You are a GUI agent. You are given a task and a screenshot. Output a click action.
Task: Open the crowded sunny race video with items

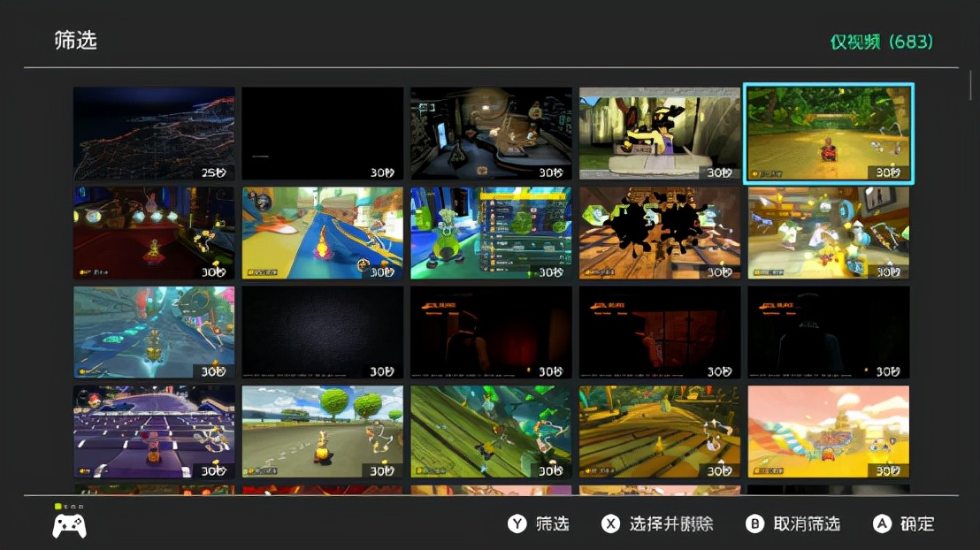(x=829, y=233)
